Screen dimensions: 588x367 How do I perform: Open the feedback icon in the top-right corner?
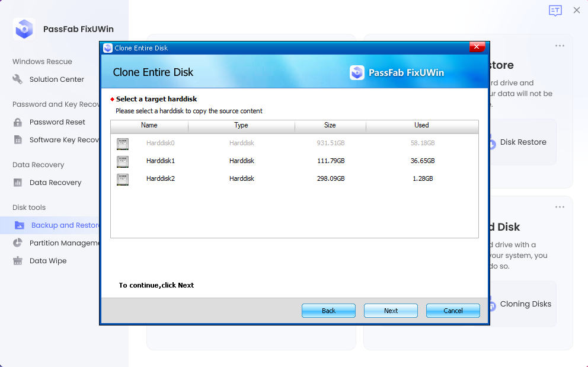(555, 10)
